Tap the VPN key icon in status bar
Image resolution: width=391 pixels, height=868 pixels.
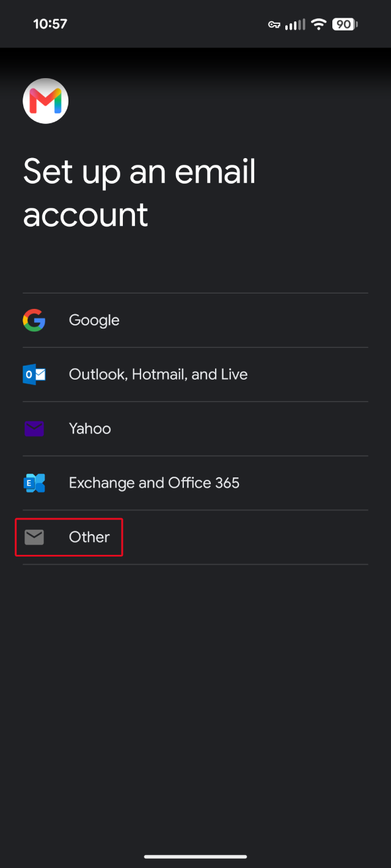tap(274, 24)
